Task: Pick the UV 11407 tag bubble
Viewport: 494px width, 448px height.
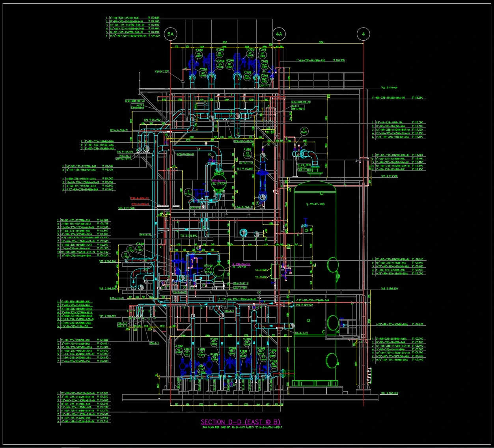Action: point(199,55)
